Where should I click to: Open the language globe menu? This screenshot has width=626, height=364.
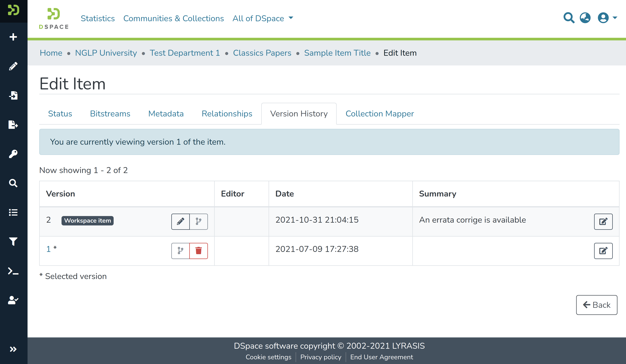(585, 18)
